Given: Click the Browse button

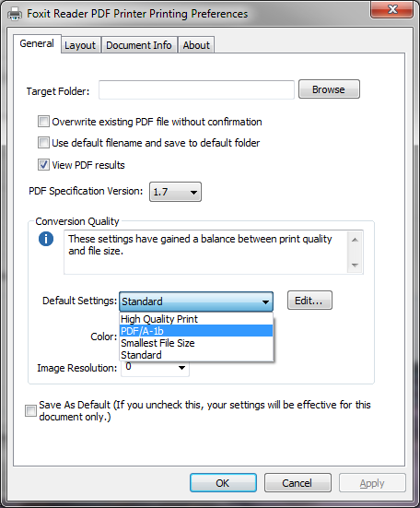Looking at the screenshot, I should 329,89.
